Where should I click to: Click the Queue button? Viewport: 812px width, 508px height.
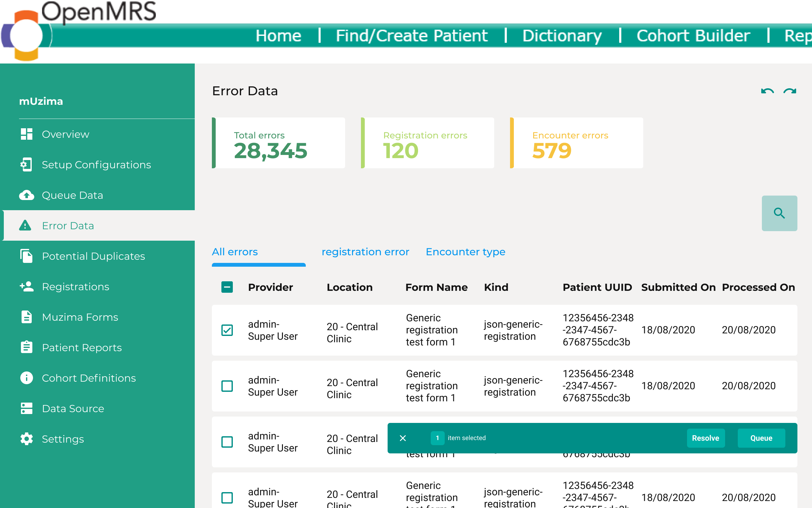pyautogui.click(x=761, y=438)
